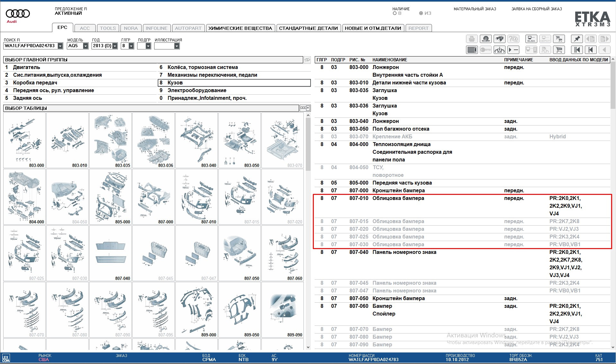Open the НОВЫЕ И ОТМ.ДЕТАЛИ tab

pyautogui.click(x=373, y=28)
